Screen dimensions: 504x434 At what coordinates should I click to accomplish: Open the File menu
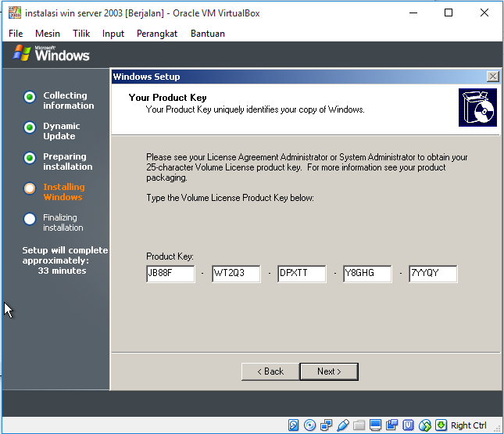(16, 34)
